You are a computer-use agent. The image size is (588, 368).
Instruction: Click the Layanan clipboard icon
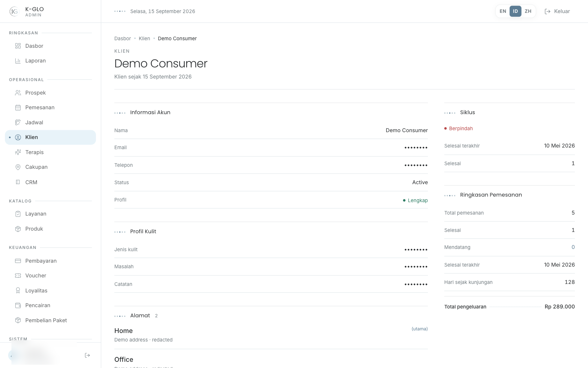18,214
